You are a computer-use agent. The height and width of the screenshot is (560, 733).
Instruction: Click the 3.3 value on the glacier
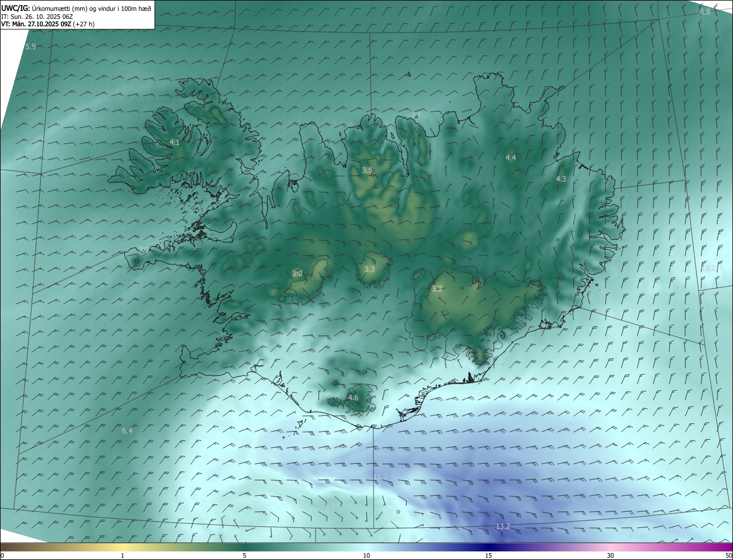tap(369, 269)
